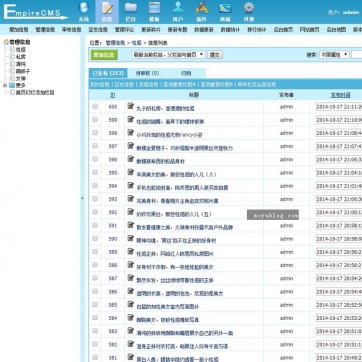Viewport: 362px width, 362px height.
Task: Click the edit icon in row 592
Action: 131,212
